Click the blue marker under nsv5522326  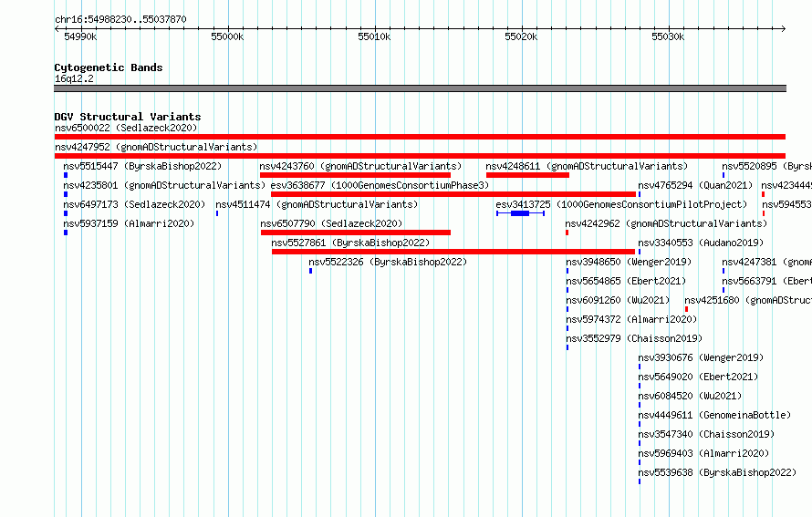(311, 271)
